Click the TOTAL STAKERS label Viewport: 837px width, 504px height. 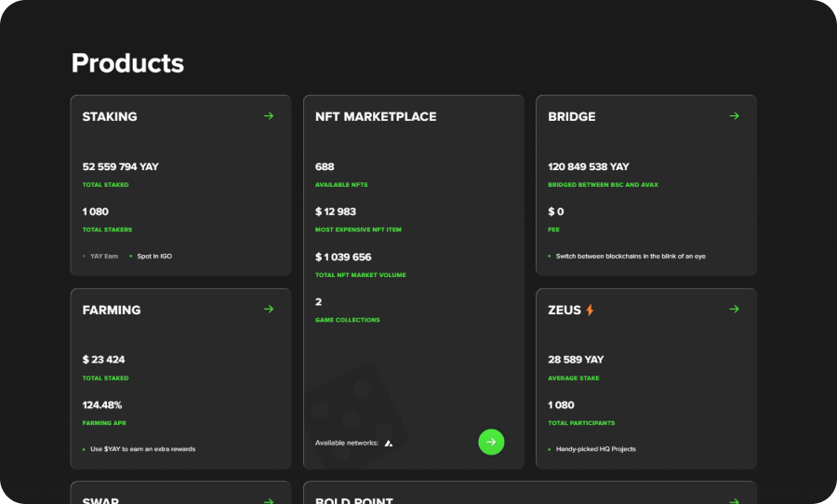[x=107, y=230]
